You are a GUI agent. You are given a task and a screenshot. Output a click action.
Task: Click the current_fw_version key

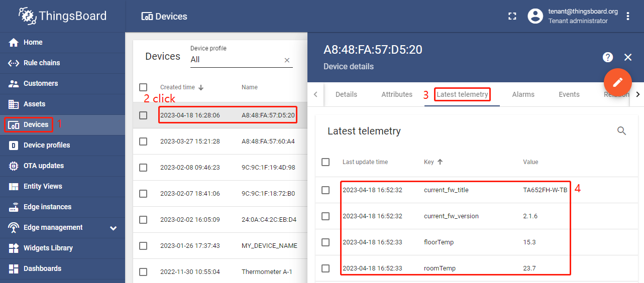pyautogui.click(x=451, y=216)
